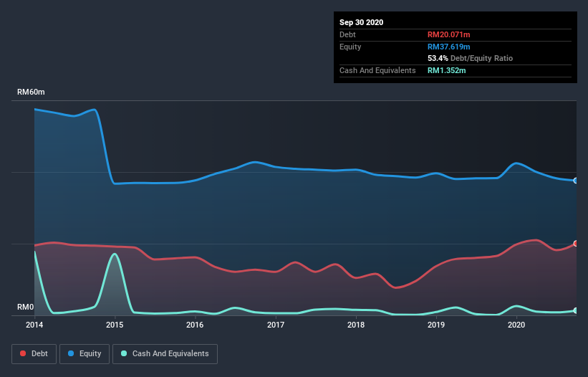
Task: Select the 2017 x-axis label
Action: tap(276, 325)
